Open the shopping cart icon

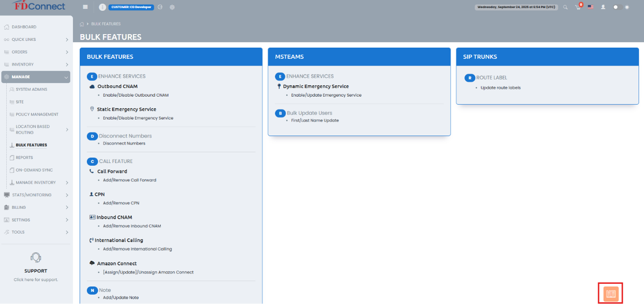(x=578, y=7)
